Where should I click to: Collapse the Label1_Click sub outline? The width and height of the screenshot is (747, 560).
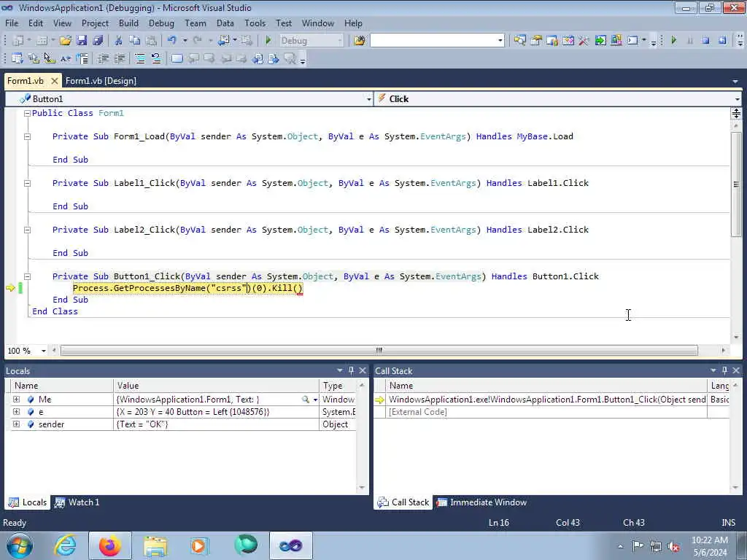coord(27,183)
